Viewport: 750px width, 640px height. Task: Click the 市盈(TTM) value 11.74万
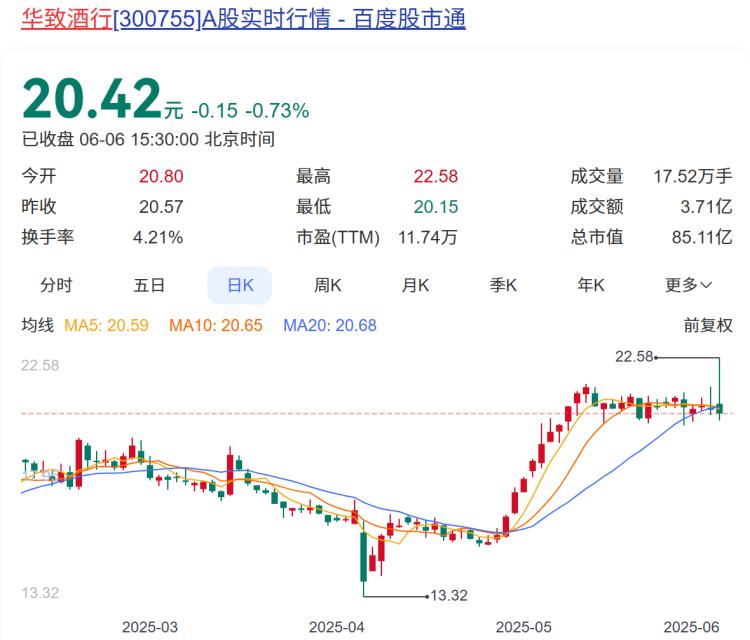(x=428, y=237)
